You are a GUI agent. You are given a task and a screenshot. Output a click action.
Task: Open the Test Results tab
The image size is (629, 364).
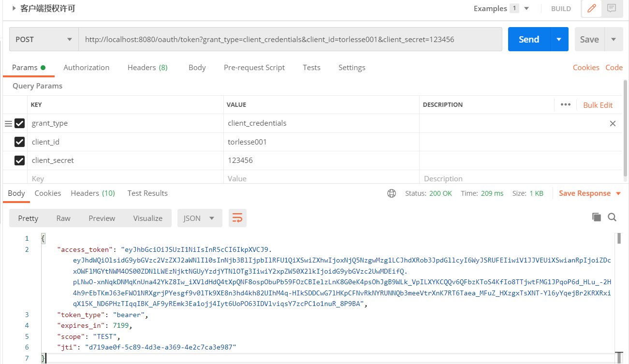147,193
